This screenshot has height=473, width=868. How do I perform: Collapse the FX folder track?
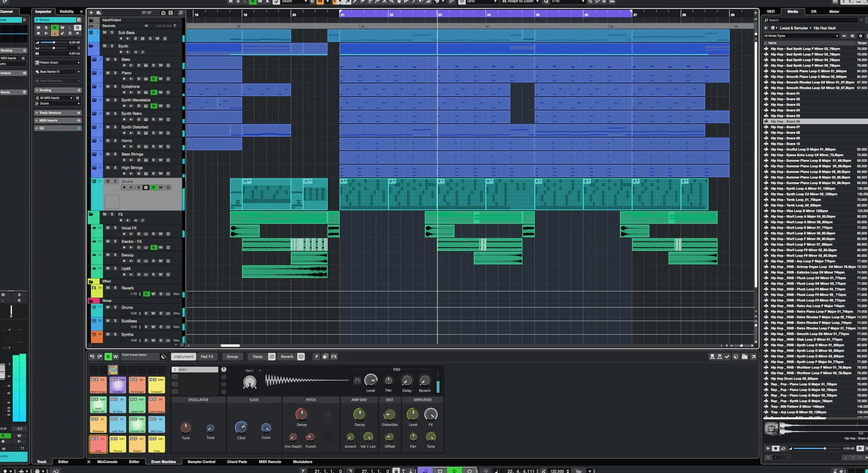[x=91, y=214]
